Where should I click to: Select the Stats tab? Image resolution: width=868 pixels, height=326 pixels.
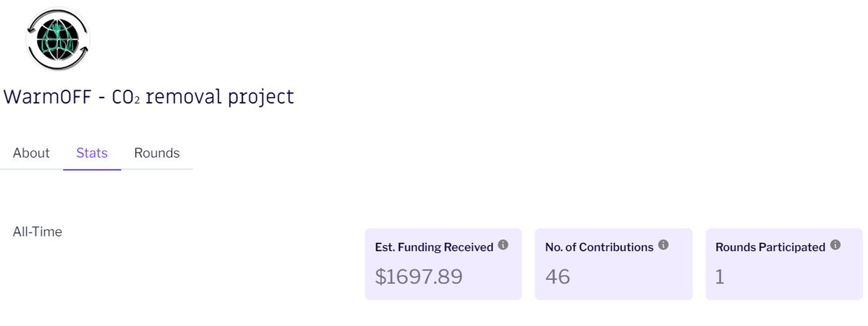[x=92, y=153]
